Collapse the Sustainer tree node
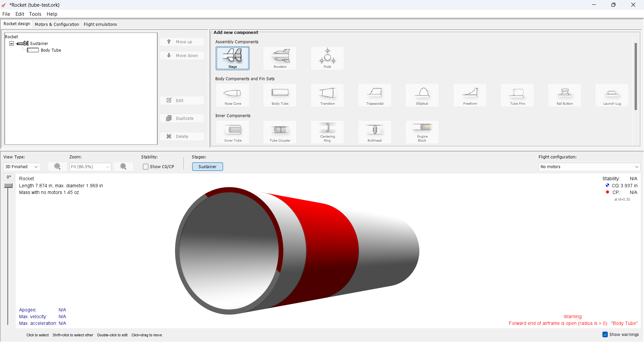The height and width of the screenshot is (342, 644). 11,43
